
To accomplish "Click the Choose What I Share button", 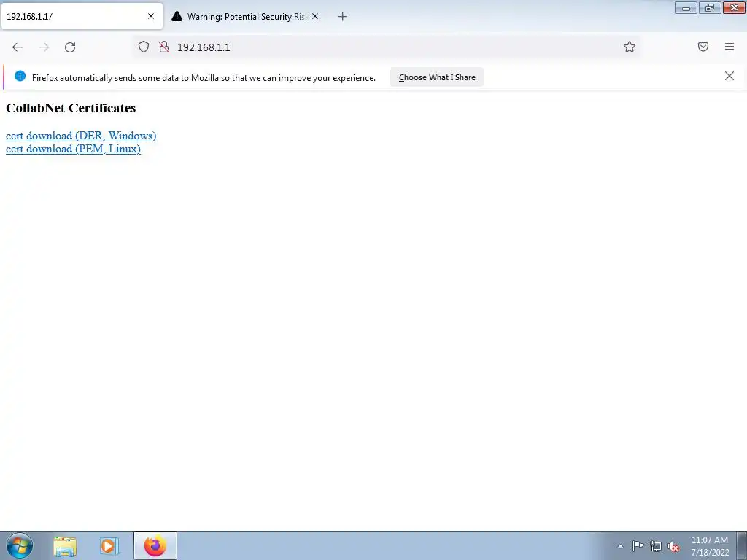I will click(437, 77).
